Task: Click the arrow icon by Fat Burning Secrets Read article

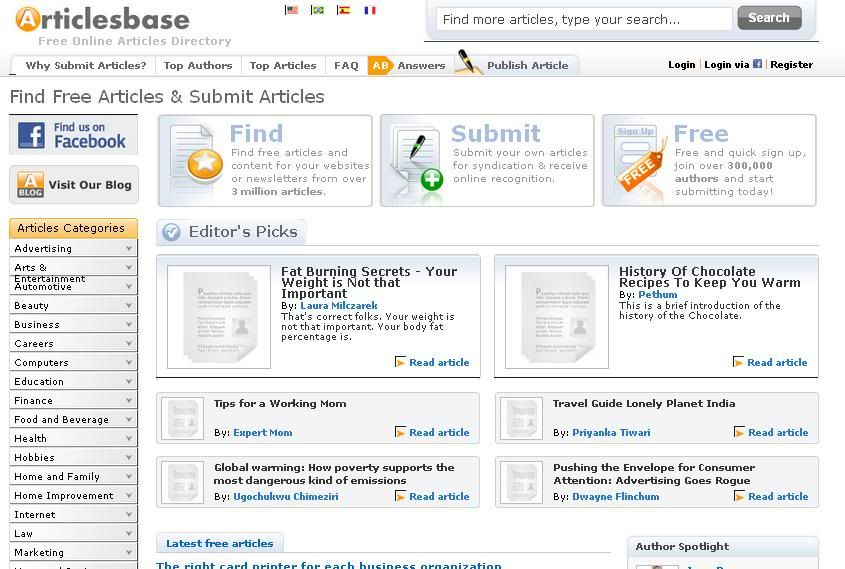Action: 400,362
